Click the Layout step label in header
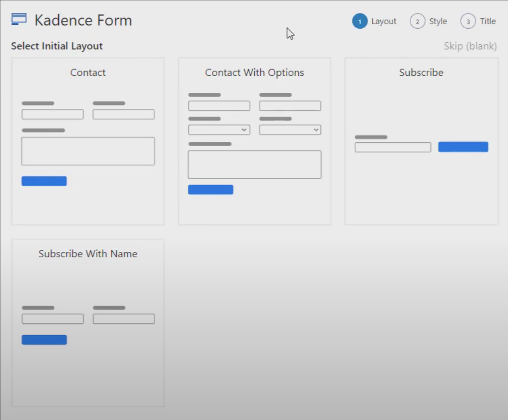The image size is (508, 420). 384,21
